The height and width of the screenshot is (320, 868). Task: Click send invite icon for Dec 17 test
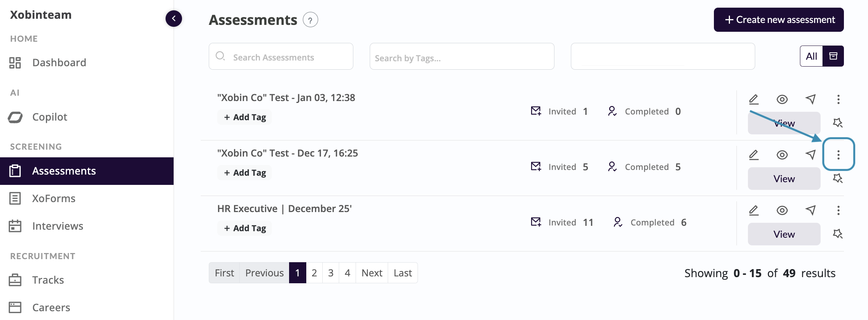pos(811,155)
